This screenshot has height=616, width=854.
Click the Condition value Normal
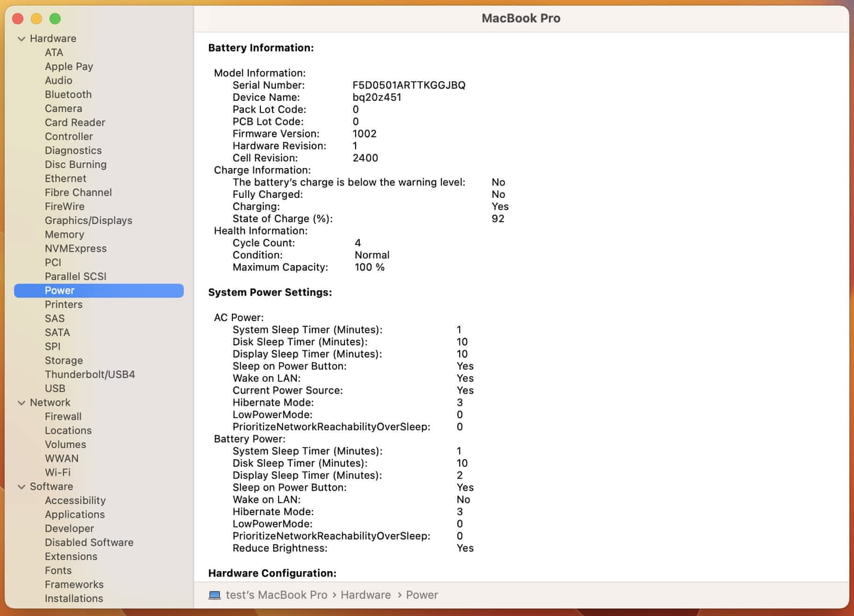(372, 255)
